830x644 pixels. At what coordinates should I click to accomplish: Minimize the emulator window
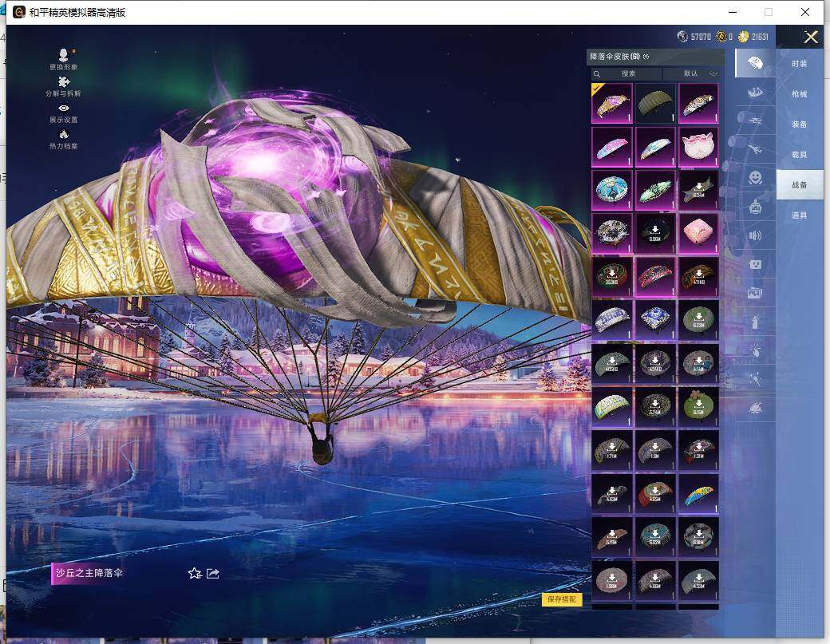(733, 12)
